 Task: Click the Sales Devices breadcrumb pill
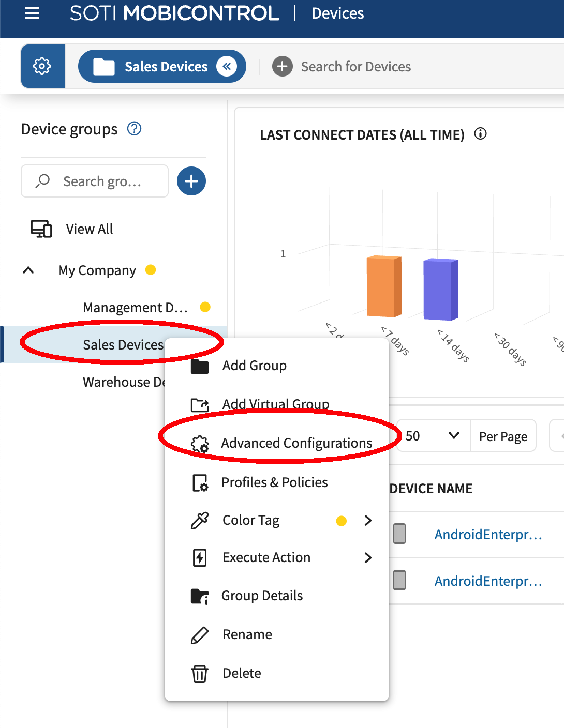click(x=162, y=66)
